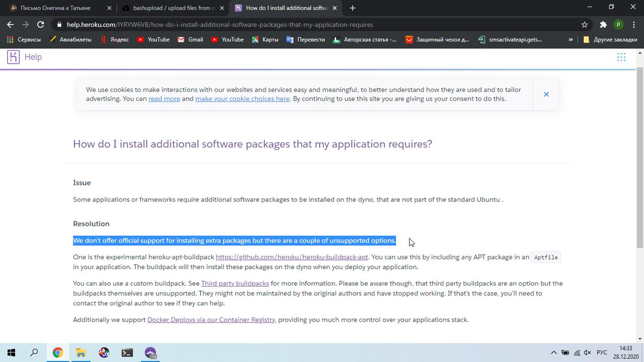The width and height of the screenshot is (644, 362).
Task: Click the Heroku logo icon
Action: (13, 57)
